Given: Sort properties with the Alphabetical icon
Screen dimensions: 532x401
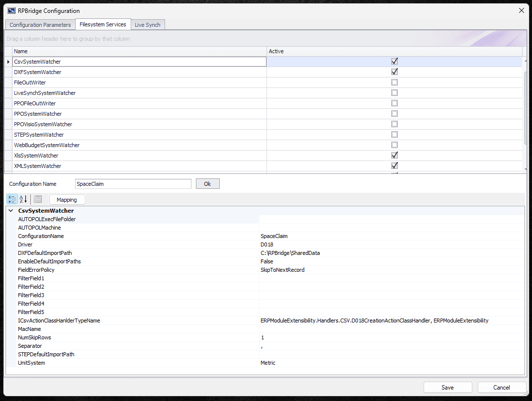Looking at the screenshot, I should [23, 199].
